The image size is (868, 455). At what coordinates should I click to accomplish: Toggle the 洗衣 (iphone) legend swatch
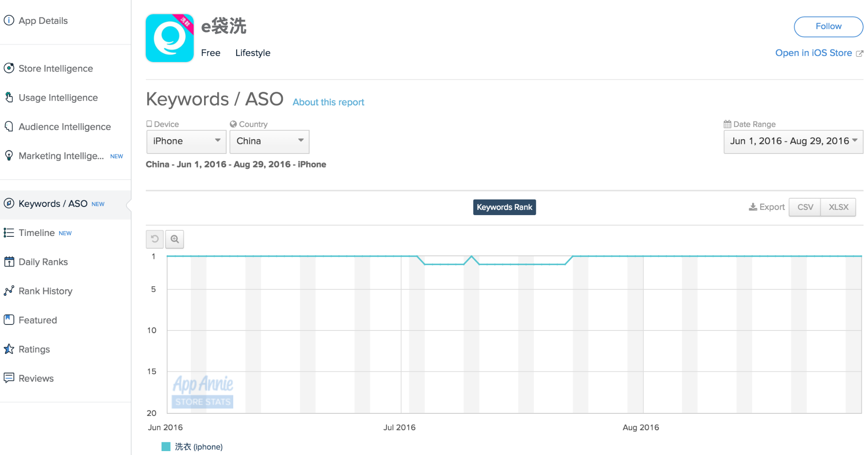[x=166, y=447]
